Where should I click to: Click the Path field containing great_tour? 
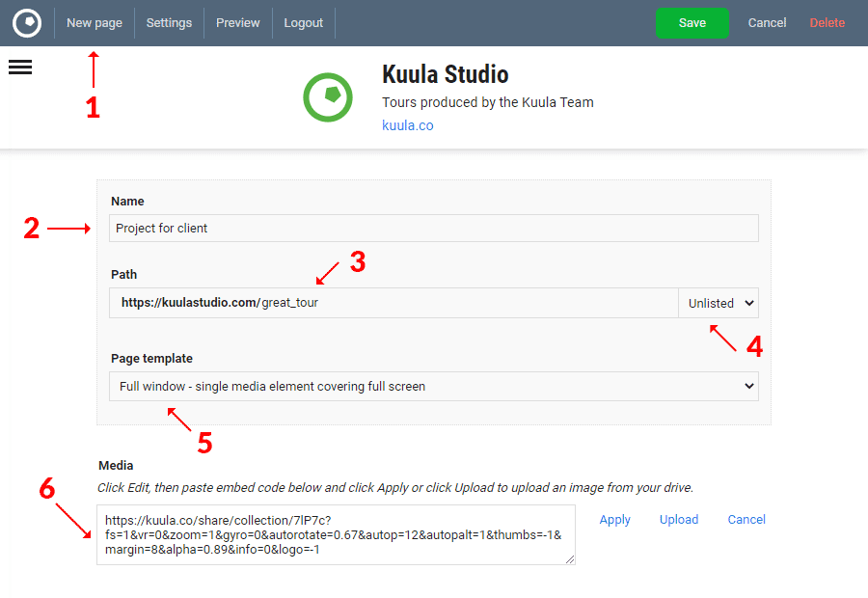coord(393,303)
